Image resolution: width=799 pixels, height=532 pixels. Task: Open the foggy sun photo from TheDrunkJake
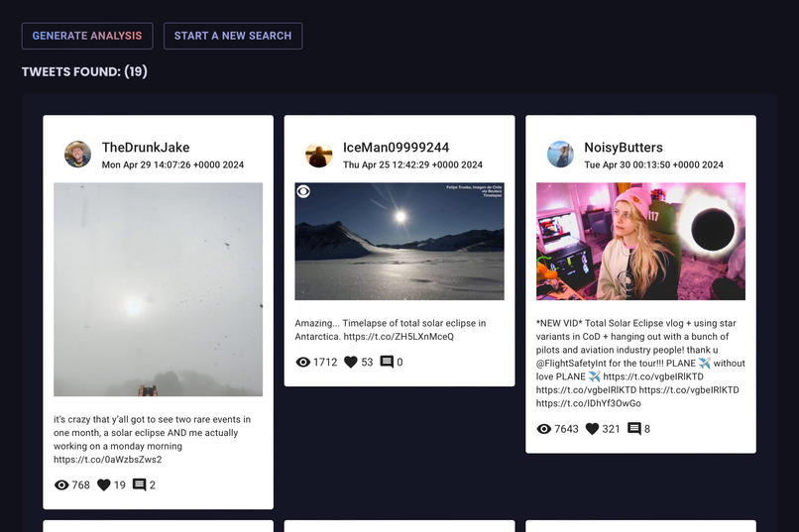[x=158, y=289]
